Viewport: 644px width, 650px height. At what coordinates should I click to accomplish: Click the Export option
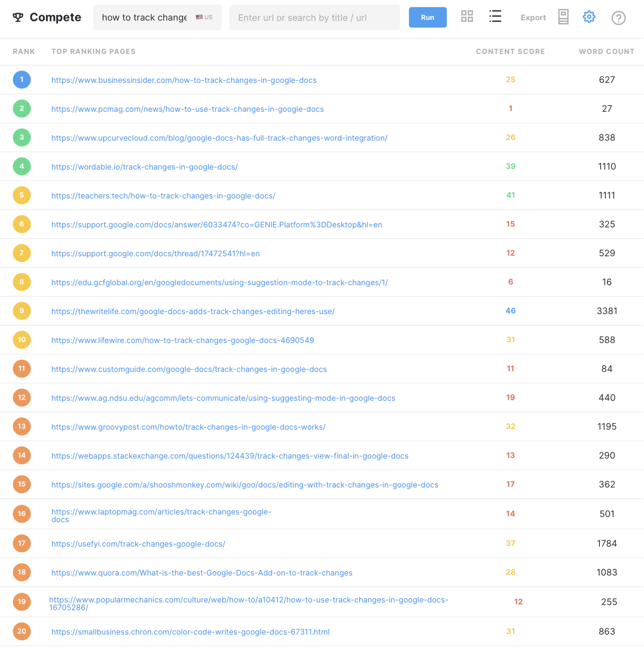coord(533,17)
